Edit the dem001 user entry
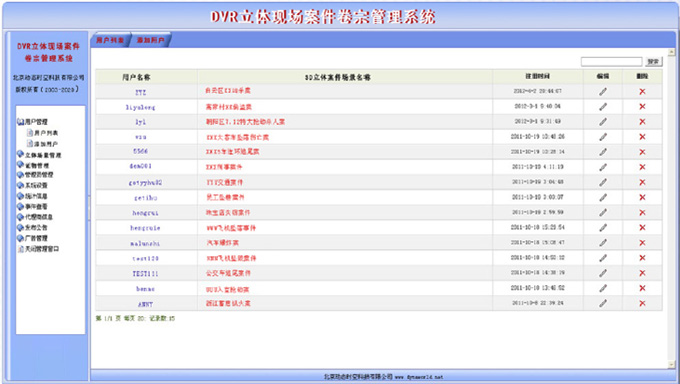Image resolution: width=680 pixels, height=384 pixels. pyautogui.click(x=603, y=167)
